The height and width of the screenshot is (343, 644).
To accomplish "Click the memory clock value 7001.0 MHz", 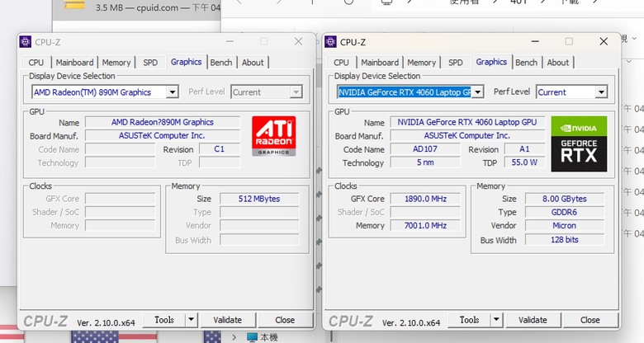I will click(x=425, y=226).
